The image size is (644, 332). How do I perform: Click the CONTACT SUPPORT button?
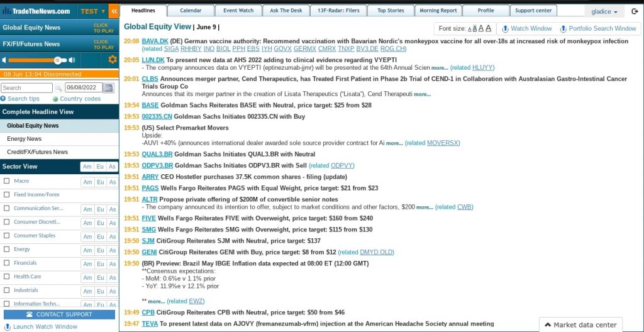coord(60,314)
